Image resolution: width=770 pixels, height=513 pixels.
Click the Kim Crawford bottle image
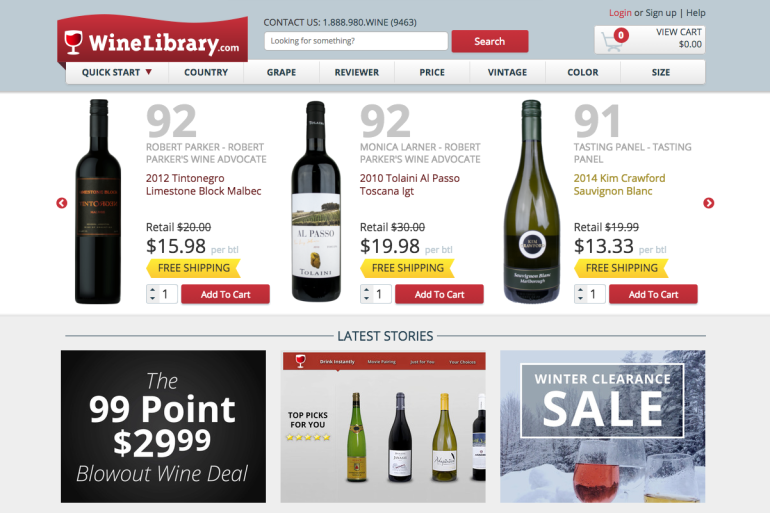tap(532, 201)
